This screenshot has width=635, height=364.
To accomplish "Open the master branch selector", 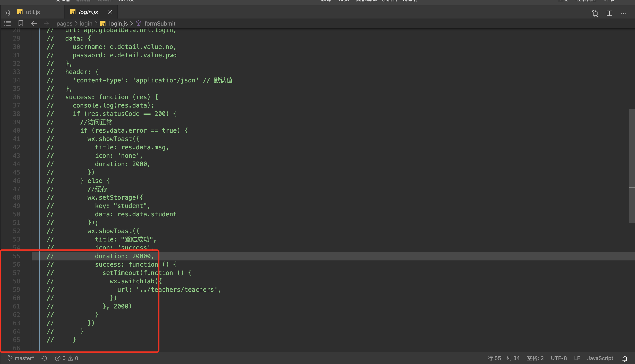I will click(x=21, y=358).
